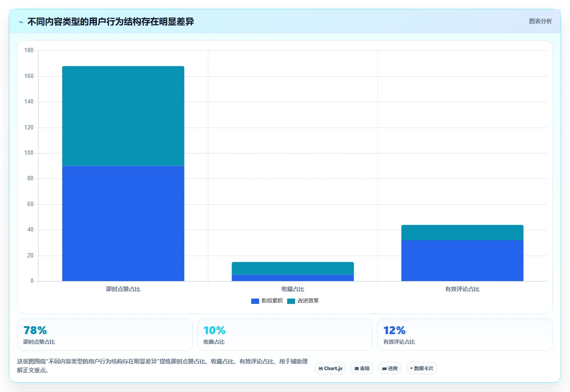
Task: Click the chart title 不同内容类型的用户行为结构存在明显差异
Action: [x=110, y=22]
